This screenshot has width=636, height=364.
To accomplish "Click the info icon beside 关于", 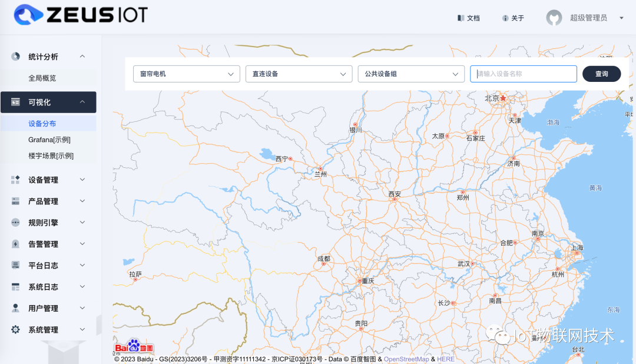I will click(505, 18).
